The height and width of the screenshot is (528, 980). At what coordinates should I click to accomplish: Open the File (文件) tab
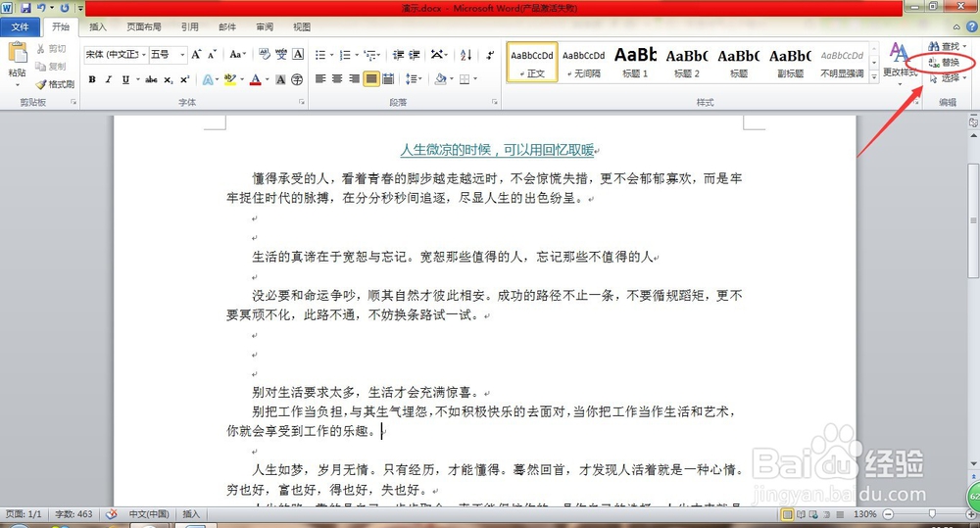pos(20,26)
